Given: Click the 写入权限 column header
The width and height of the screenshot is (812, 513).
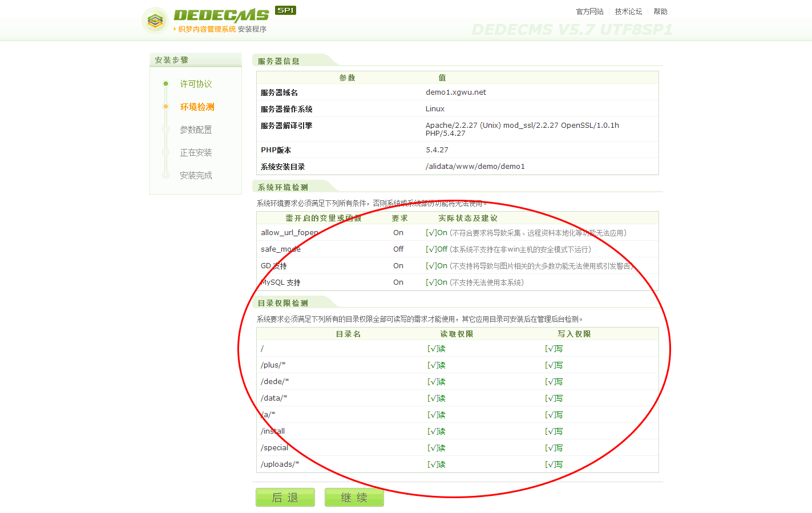Looking at the screenshot, I should click(574, 334).
